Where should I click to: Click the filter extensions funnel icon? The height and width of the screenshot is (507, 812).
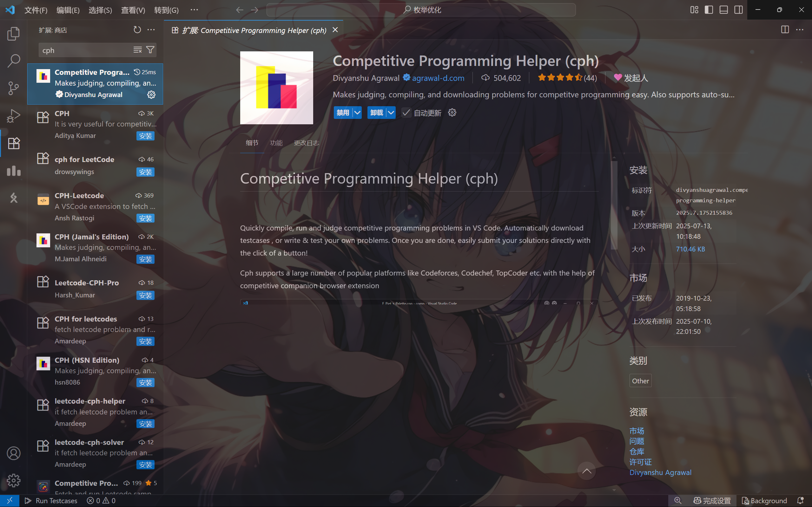coord(151,50)
